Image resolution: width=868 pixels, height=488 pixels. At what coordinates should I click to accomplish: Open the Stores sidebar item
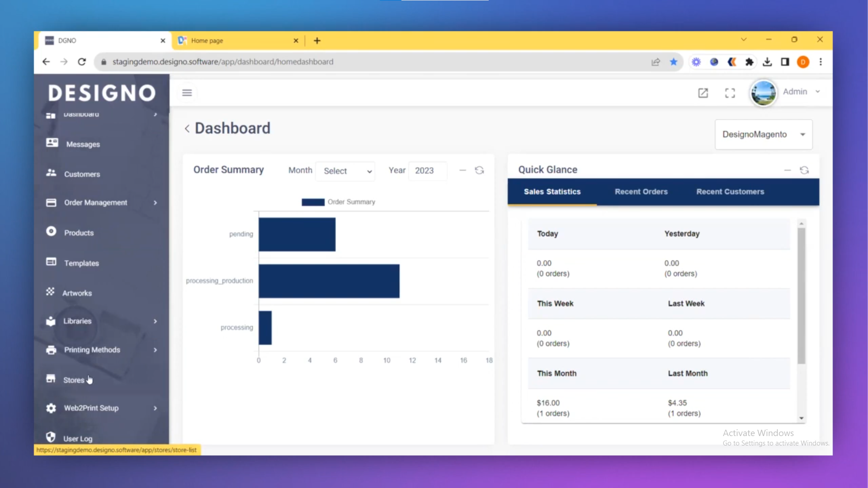coord(74,380)
